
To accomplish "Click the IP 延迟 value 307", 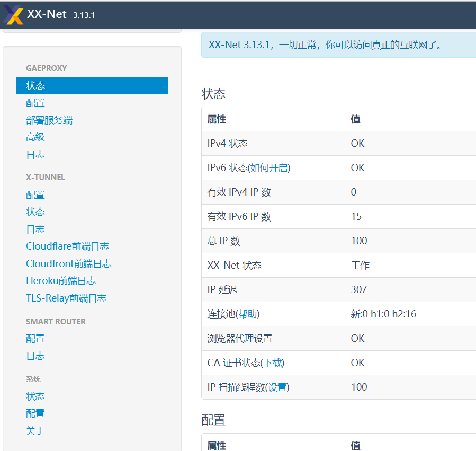I will [x=359, y=289].
